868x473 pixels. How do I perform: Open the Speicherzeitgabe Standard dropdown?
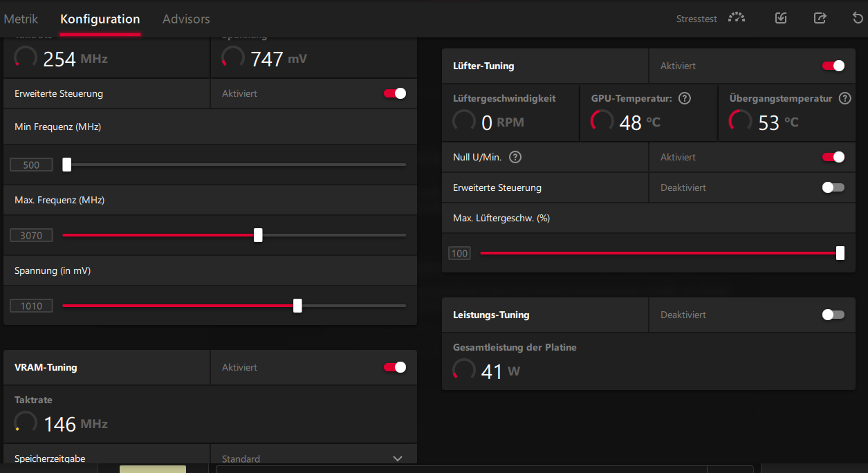click(314, 458)
